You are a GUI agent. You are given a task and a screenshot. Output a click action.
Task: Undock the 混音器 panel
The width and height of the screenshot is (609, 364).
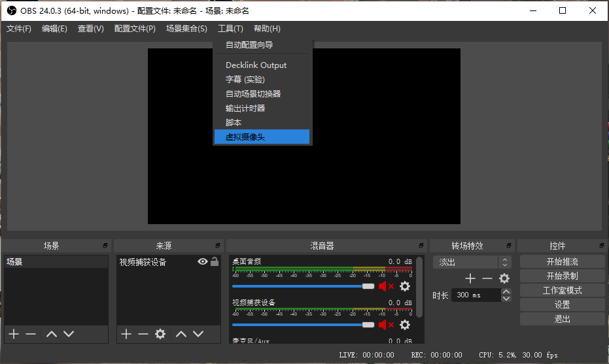421,245
